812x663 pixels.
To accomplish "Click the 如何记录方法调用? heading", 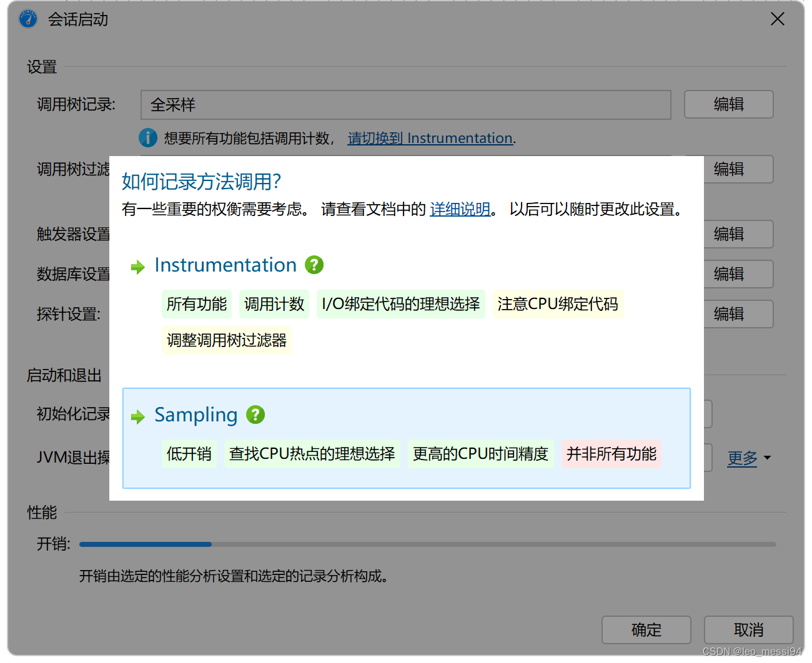I will point(201,182).
